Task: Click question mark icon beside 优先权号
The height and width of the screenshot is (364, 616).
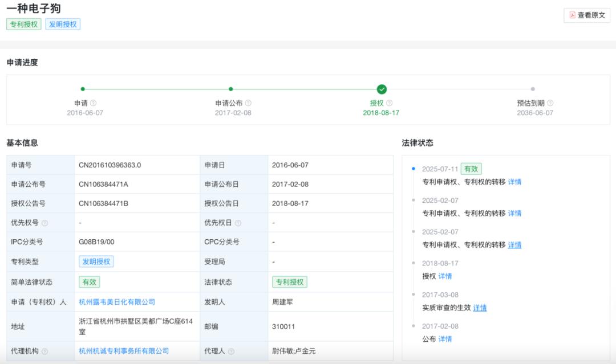Action: pyautogui.click(x=45, y=223)
